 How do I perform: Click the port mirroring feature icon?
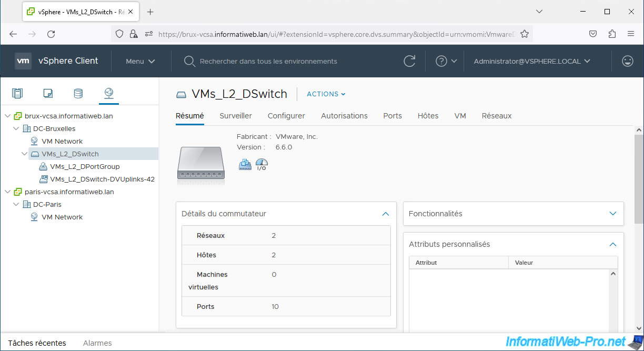[245, 164]
